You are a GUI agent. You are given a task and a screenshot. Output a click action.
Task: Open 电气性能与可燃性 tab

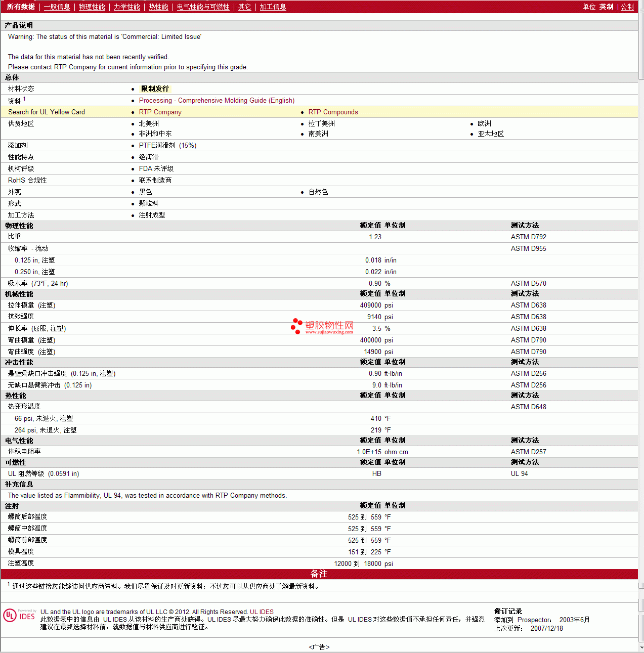203,7
